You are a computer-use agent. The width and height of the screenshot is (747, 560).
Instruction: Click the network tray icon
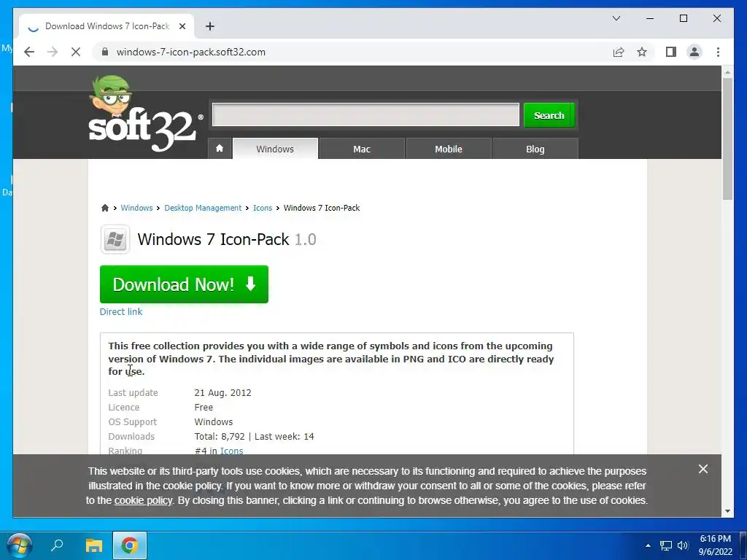click(665, 545)
